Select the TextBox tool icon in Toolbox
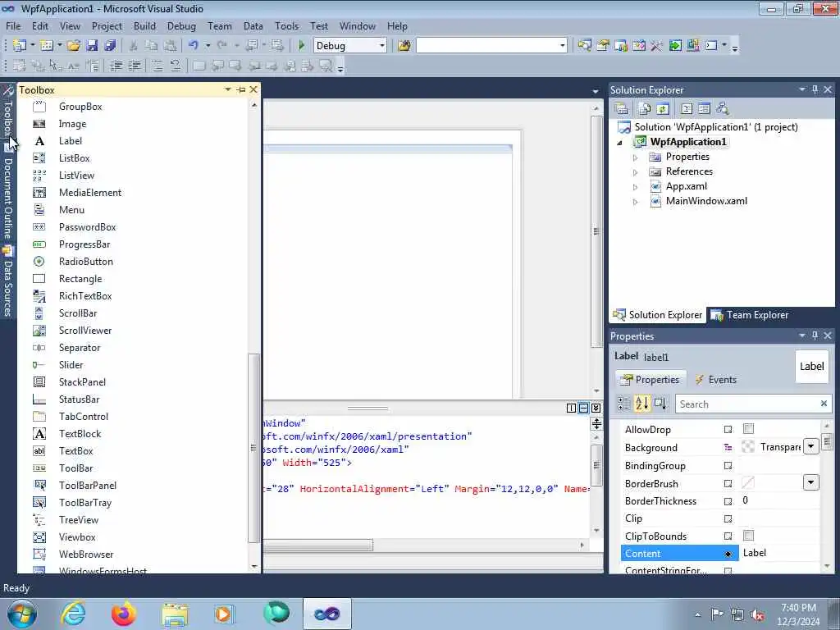This screenshot has height=630, width=840. tap(39, 451)
